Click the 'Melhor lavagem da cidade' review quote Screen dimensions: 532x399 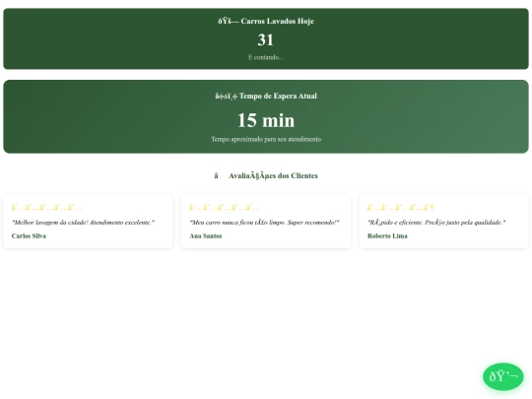click(x=83, y=223)
